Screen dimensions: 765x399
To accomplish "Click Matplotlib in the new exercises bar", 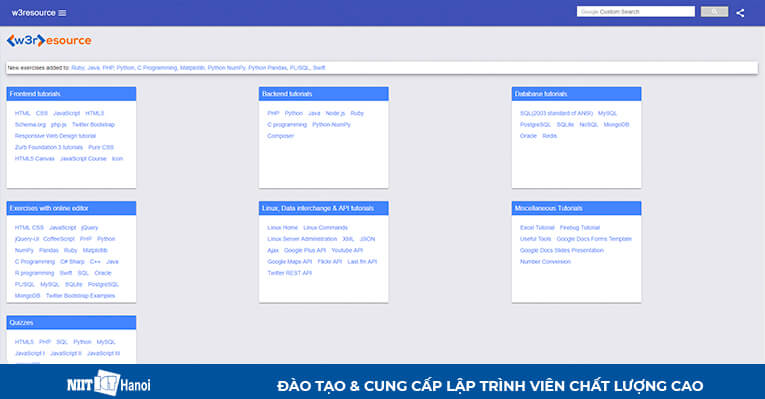I will point(192,68).
